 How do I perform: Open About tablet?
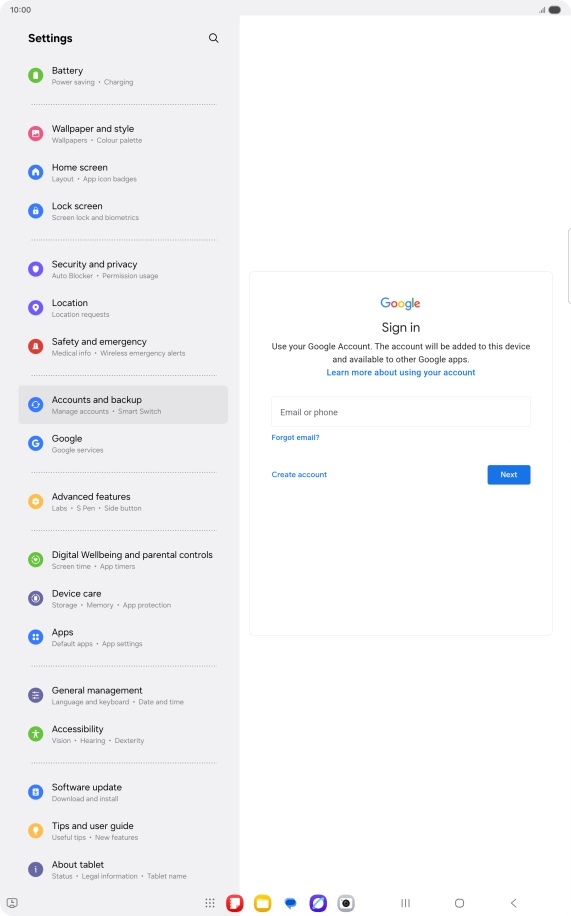point(123,869)
